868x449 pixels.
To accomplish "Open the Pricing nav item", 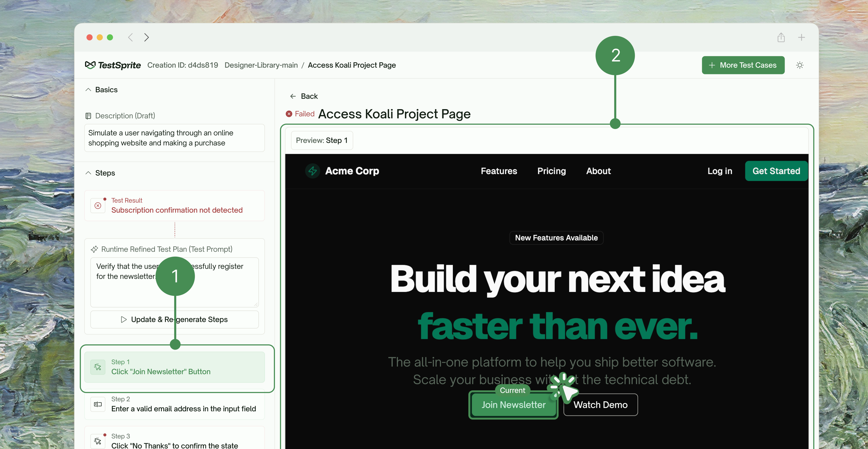I will 552,171.
